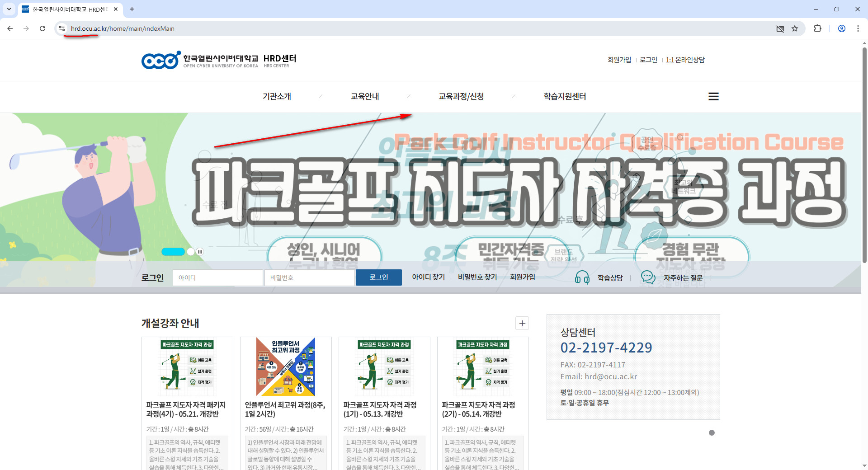
Task: Click 학습상담 text link
Action: coord(610,278)
